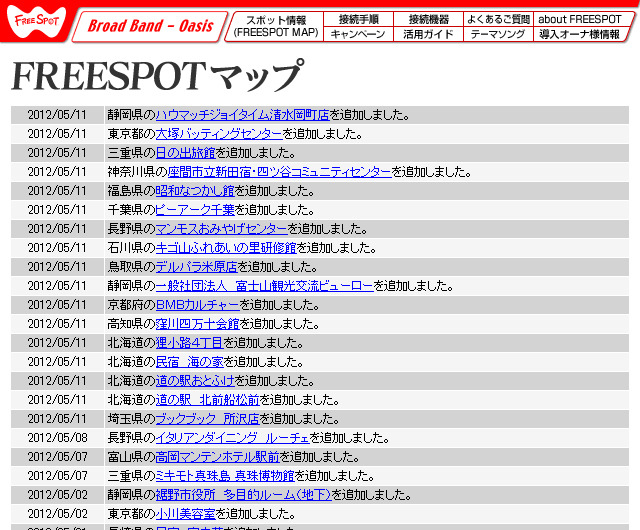
Task: Open the 接続機器 menu item
Action: (428, 19)
